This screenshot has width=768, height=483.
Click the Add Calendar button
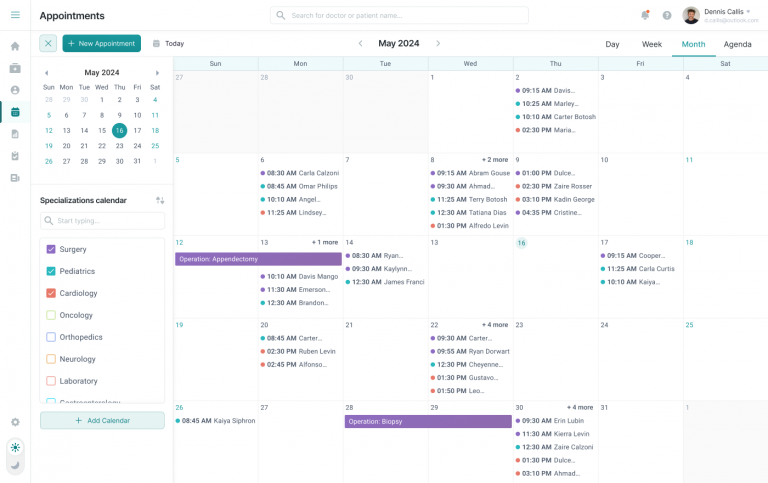(102, 420)
